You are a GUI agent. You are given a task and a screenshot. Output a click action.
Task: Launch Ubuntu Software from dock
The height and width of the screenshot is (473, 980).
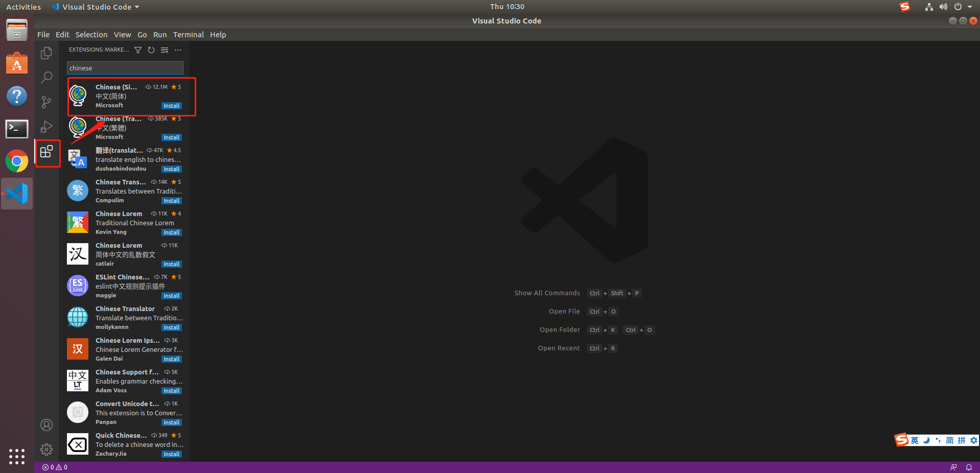point(17,63)
